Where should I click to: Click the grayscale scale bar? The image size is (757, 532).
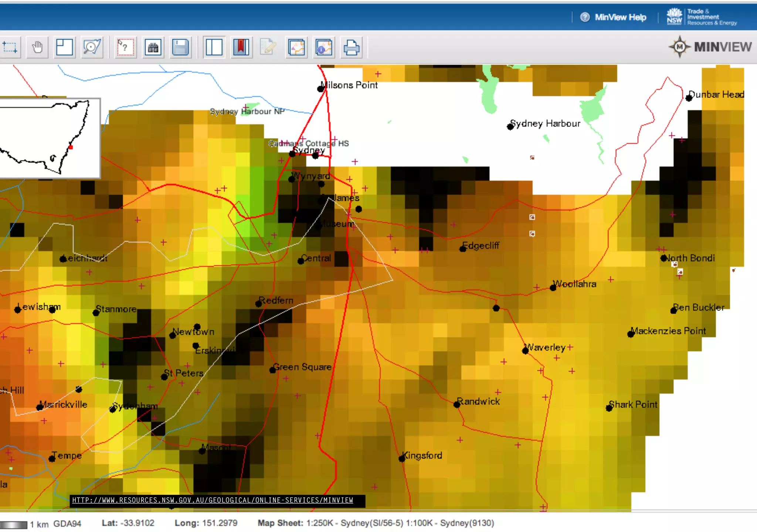click(x=14, y=525)
